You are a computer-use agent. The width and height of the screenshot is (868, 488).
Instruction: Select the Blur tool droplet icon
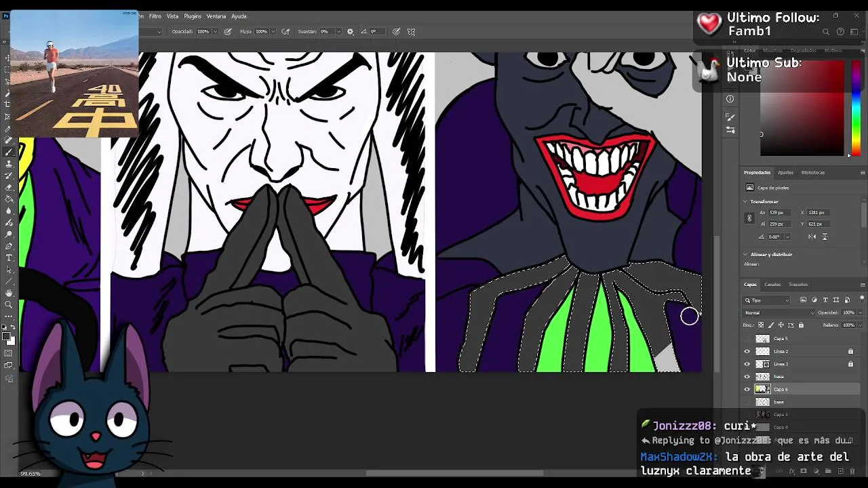pyautogui.click(x=8, y=211)
